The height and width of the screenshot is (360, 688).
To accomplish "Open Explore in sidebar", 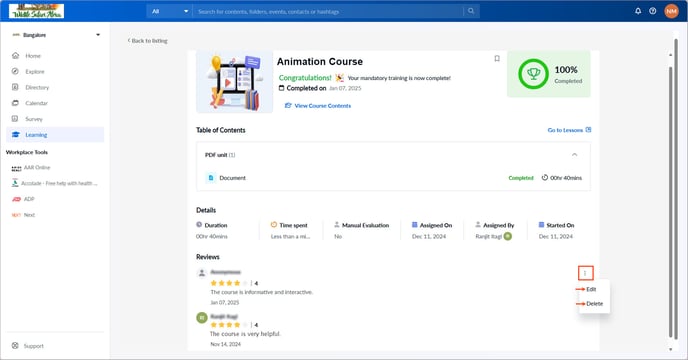I will 35,72.
